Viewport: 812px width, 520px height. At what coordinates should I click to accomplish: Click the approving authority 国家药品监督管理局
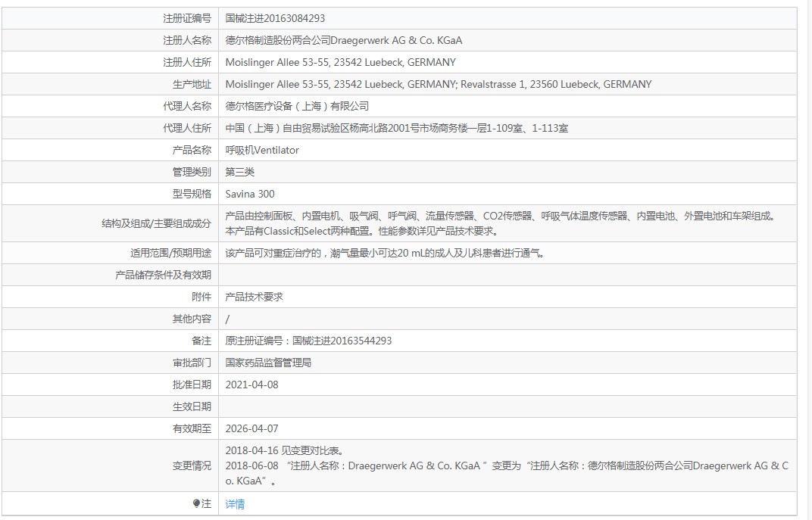click(x=268, y=363)
